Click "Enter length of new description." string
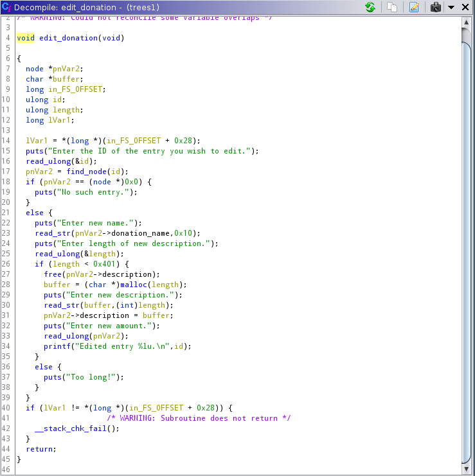Image resolution: width=475 pixels, height=476 pixels. 133,243
